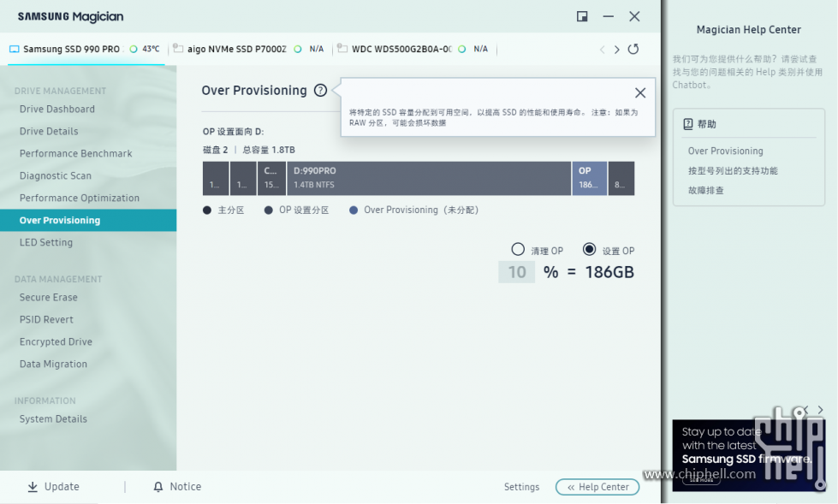Open the 故障排查 help link
838x504 pixels.
[x=705, y=190]
